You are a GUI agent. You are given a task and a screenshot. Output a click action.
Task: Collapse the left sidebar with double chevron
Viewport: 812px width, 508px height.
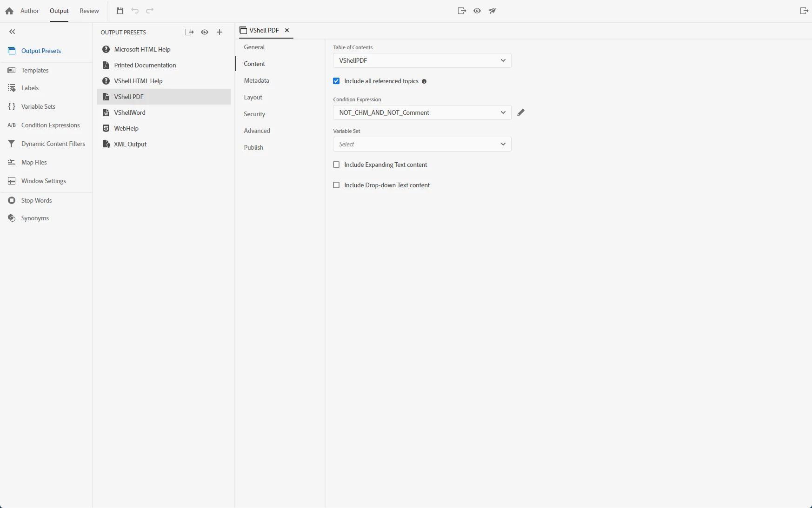(12, 32)
